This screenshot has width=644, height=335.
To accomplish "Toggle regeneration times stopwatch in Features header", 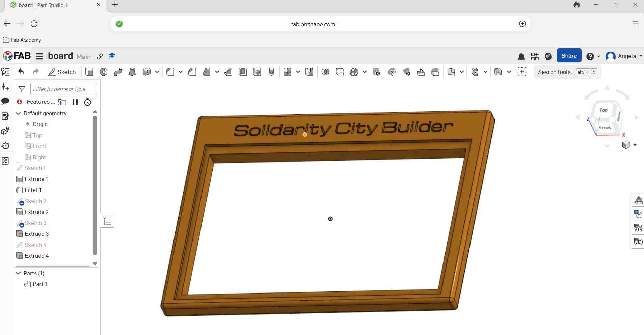I will 87,102.
